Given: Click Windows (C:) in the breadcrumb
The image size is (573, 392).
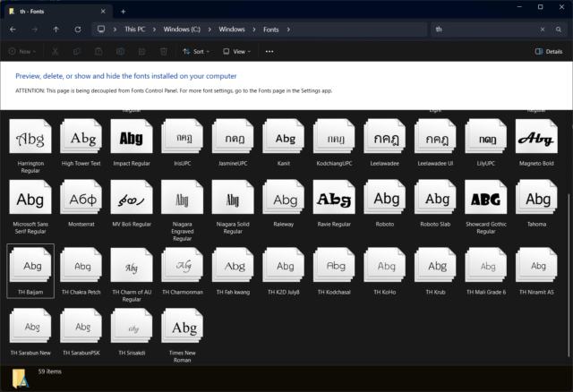Looking at the screenshot, I should pyautogui.click(x=182, y=30).
